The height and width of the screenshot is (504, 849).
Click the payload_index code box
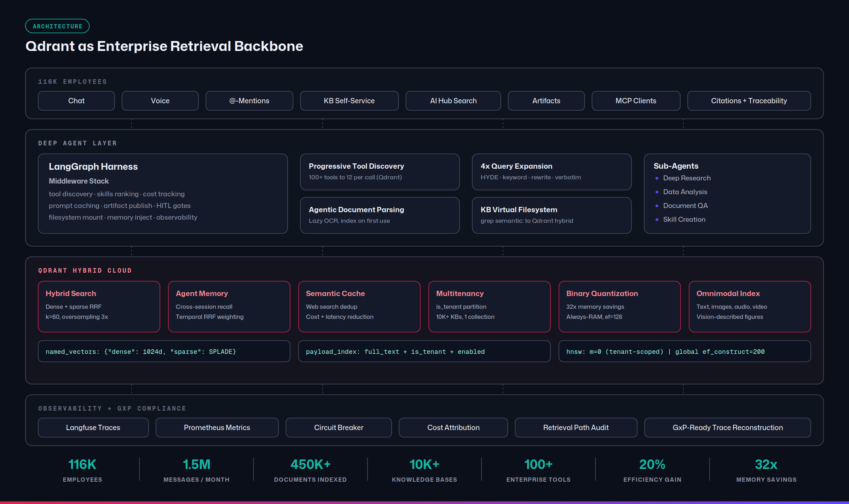click(424, 351)
